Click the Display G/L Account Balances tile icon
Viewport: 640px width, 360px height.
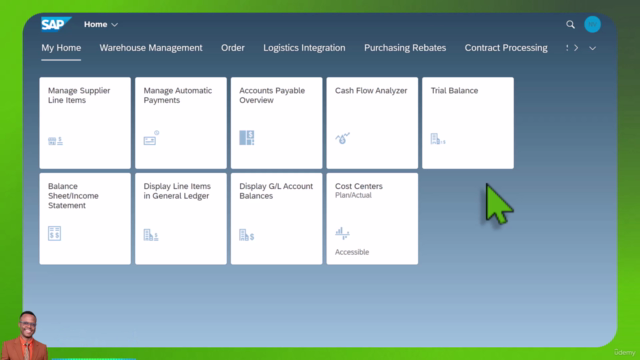[x=247, y=235]
